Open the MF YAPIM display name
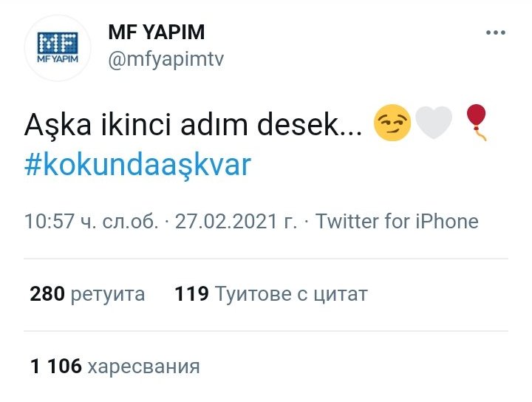Screen dimensions: 532x402 156,33
